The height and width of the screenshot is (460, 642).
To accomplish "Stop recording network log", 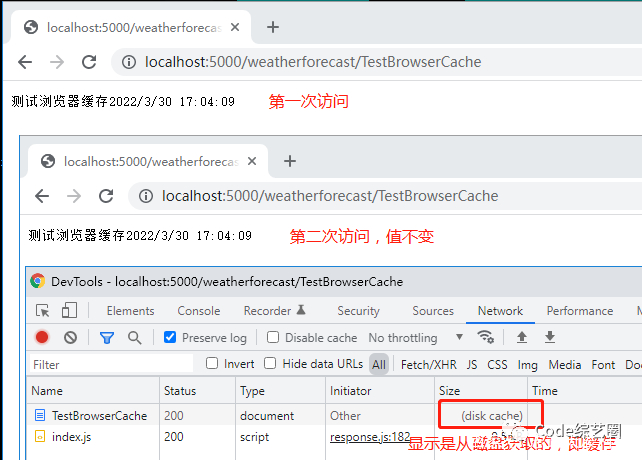I will (42, 338).
